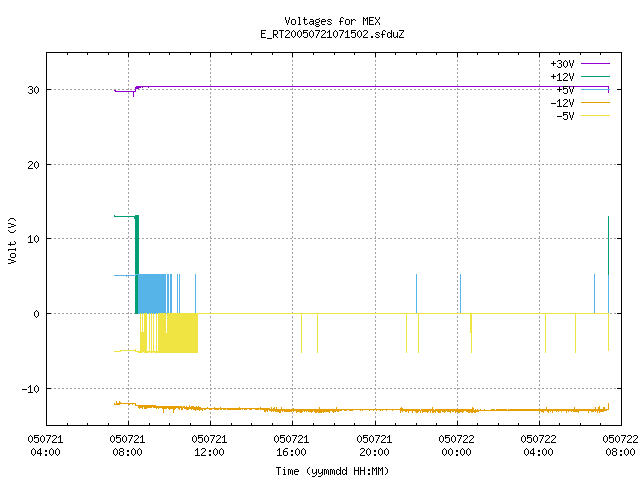Click the thick green +12V drop bar
The height and width of the screenshot is (480, 640).
coord(137,264)
